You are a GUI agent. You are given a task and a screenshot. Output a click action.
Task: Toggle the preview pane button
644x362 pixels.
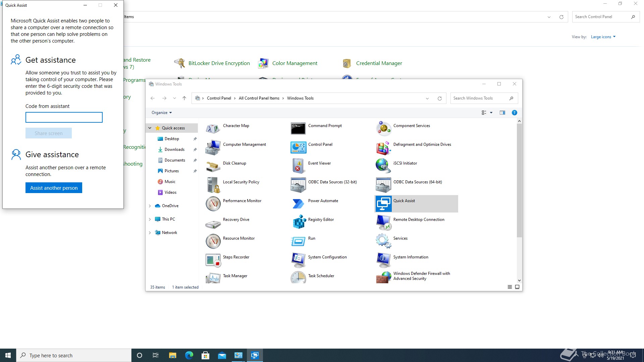coord(502,113)
